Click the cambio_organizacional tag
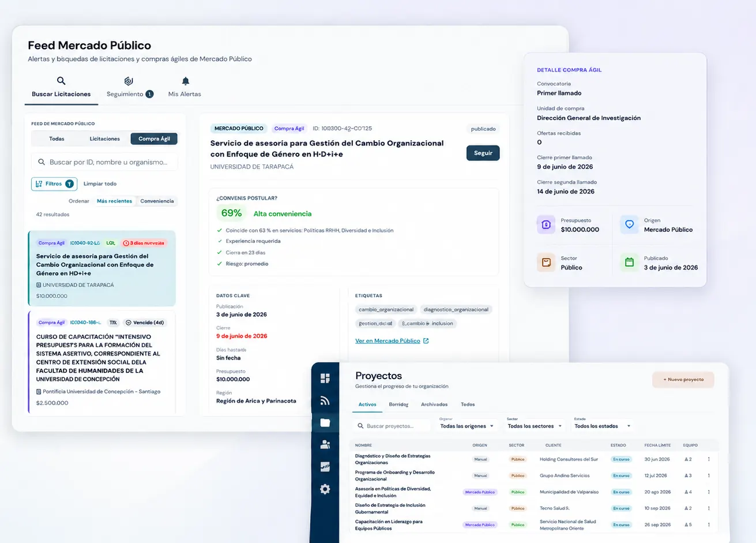756x543 pixels. point(386,309)
